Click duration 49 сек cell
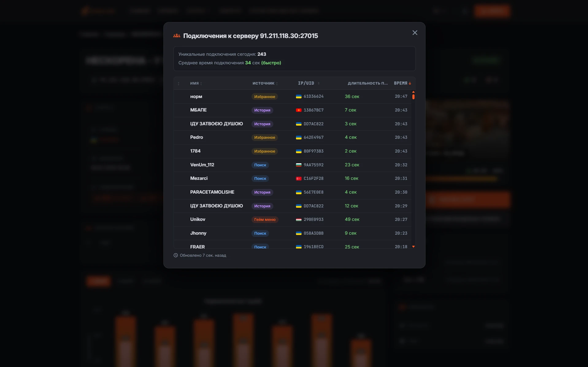Screen dimensions: 588x367 tap(352, 219)
